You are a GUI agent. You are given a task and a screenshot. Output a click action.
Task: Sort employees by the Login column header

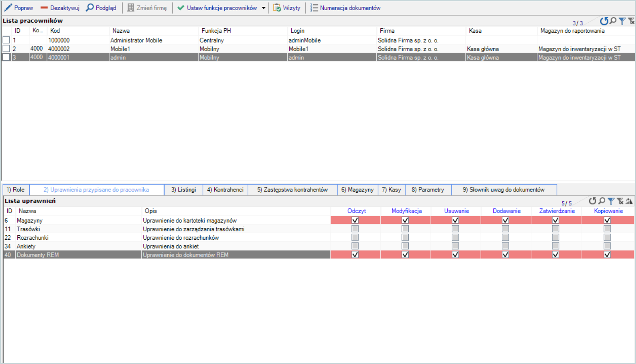click(332, 31)
